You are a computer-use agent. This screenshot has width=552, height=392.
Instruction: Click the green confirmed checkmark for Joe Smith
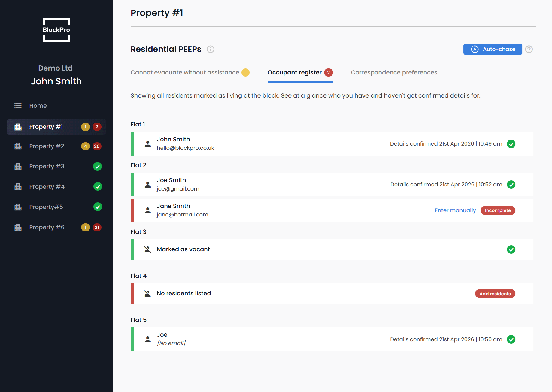[x=511, y=185]
